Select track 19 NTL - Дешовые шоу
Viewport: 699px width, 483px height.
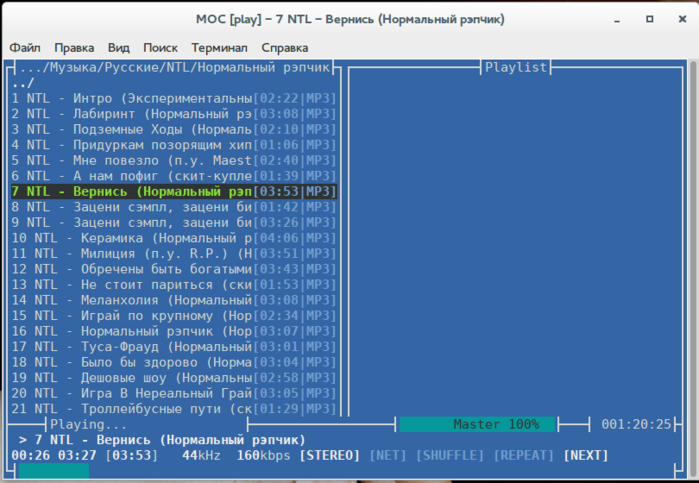coord(174,378)
